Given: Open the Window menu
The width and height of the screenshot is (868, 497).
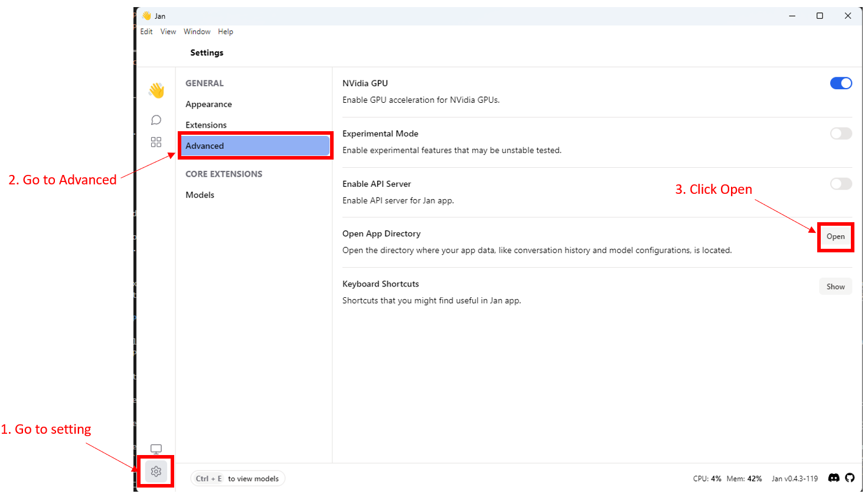Looking at the screenshot, I should pos(197,31).
